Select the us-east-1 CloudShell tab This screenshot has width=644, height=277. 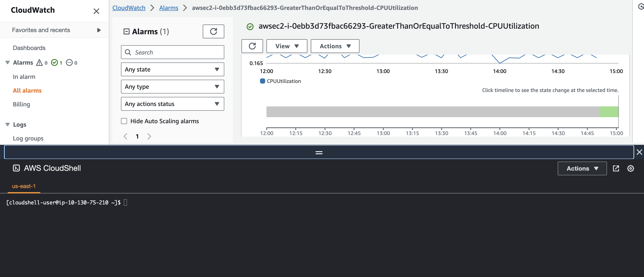point(24,186)
